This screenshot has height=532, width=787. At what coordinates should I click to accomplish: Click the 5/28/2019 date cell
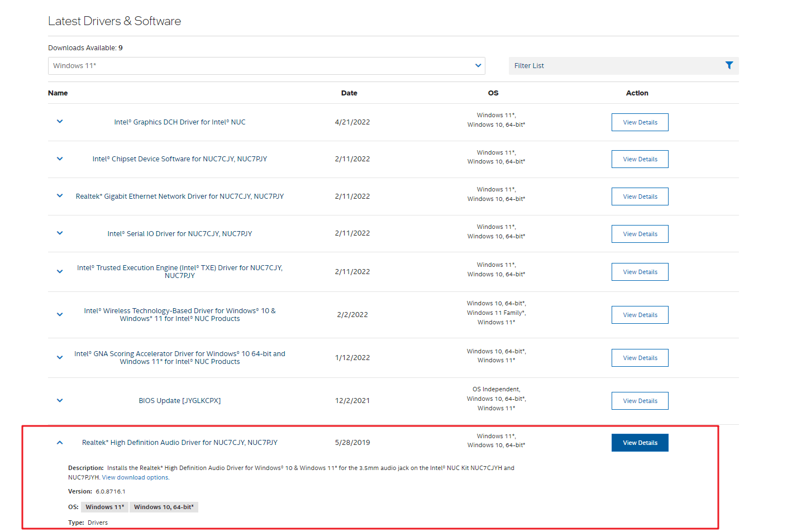tap(352, 443)
